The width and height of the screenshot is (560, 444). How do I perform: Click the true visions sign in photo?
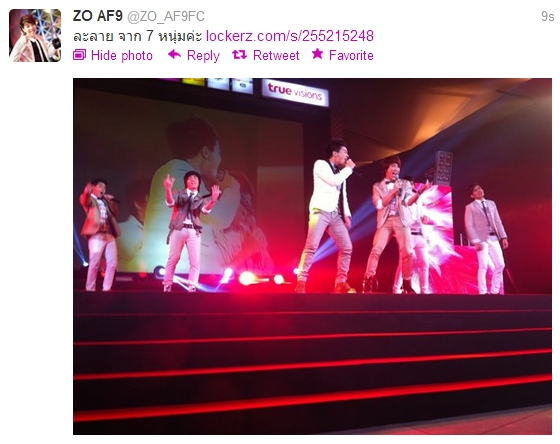295,92
